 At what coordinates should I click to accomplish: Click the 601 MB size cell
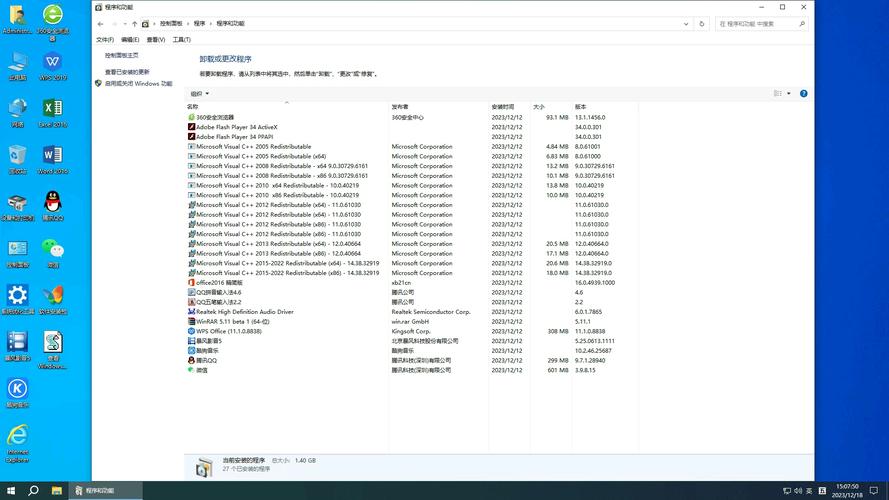point(557,370)
